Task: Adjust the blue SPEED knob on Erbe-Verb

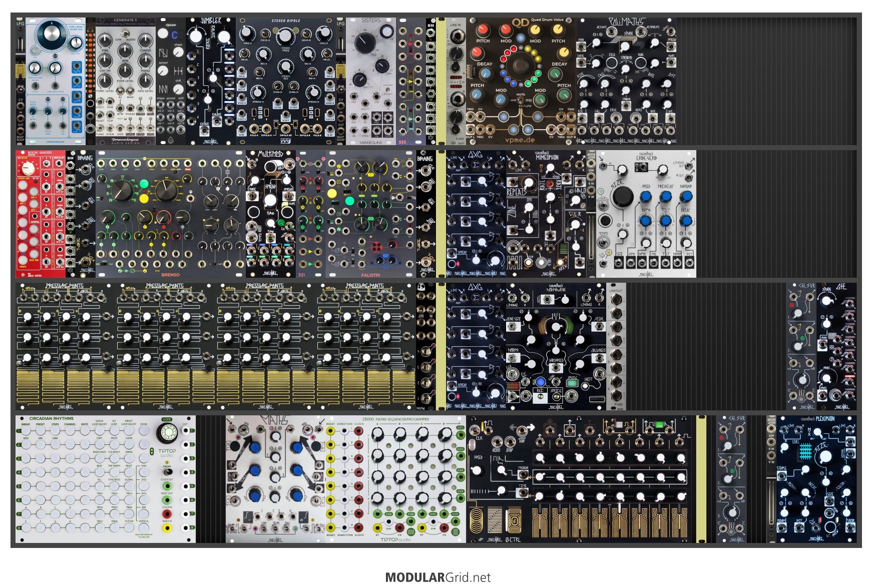Action: click(646, 197)
